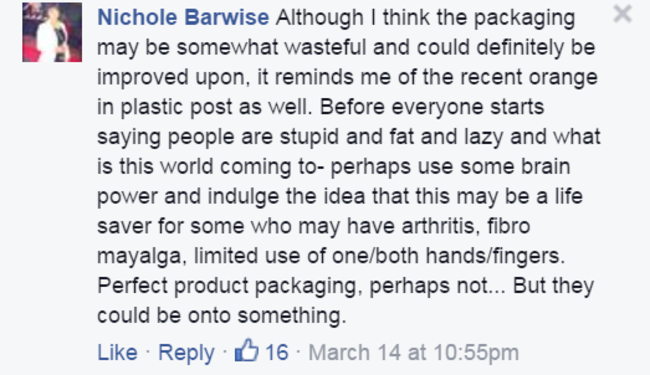This screenshot has height=375, width=650.
Task: Click the word "Nichole" in the commenter name
Action: (x=137, y=18)
